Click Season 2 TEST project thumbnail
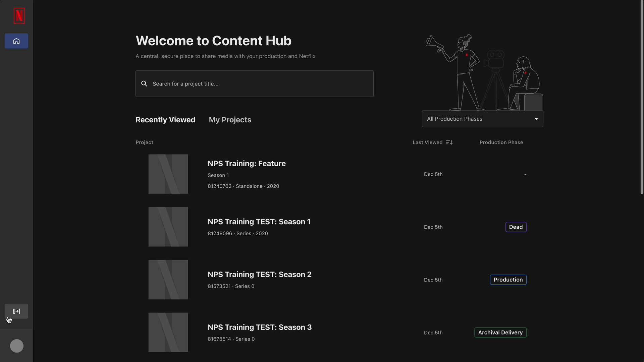The height and width of the screenshot is (362, 644). pos(168,280)
